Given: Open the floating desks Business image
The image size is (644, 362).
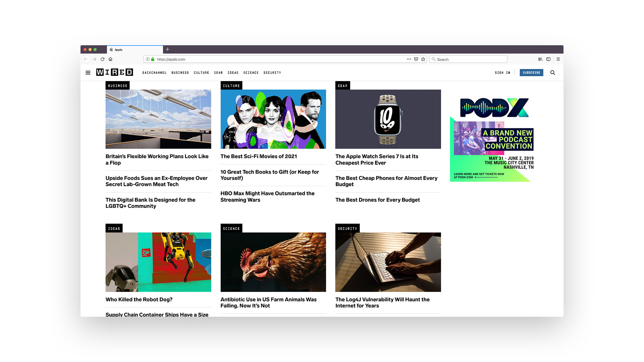Looking at the screenshot, I should [158, 119].
